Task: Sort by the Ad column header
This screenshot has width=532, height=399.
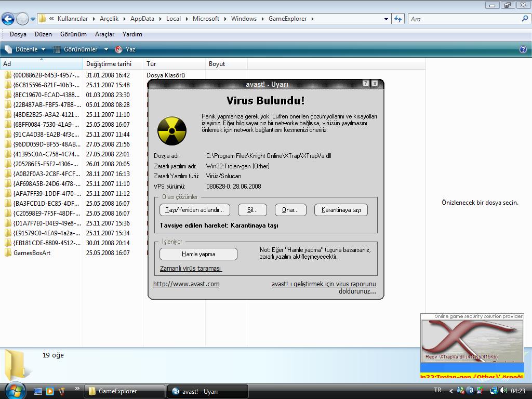Action: pos(42,64)
